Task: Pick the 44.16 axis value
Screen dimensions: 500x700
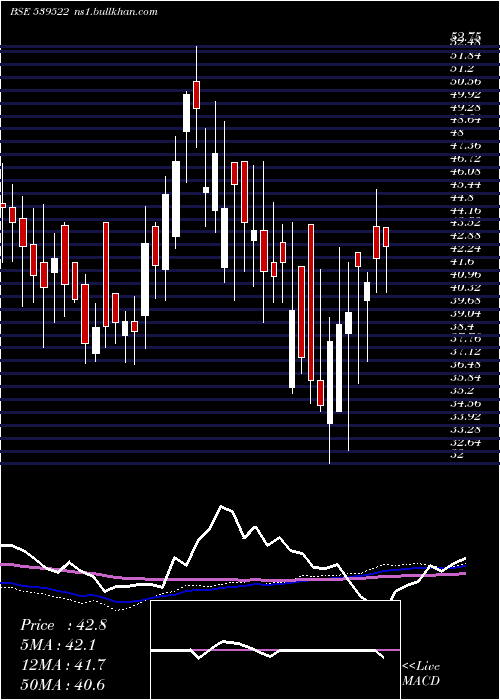Action: (465, 210)
